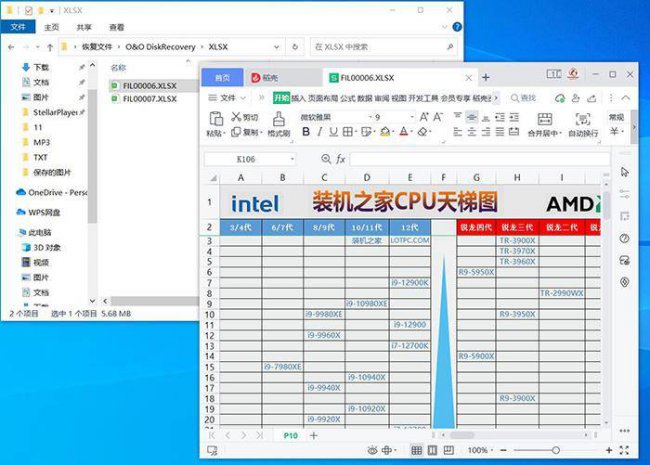Select the Format Painter brush
Screen dimensions: 650x465
tap(279, 119)
